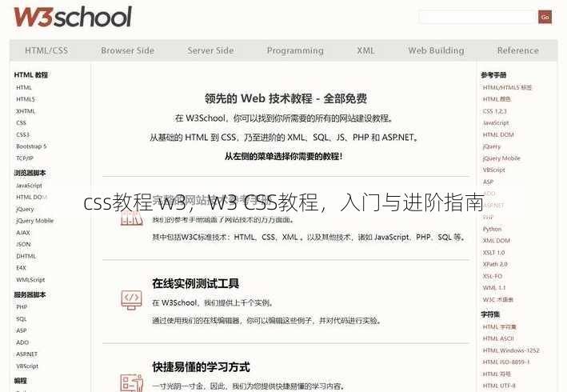Open the HTML/CSS menu
Screen dimensions: 567x392
[x=46, y=50]
